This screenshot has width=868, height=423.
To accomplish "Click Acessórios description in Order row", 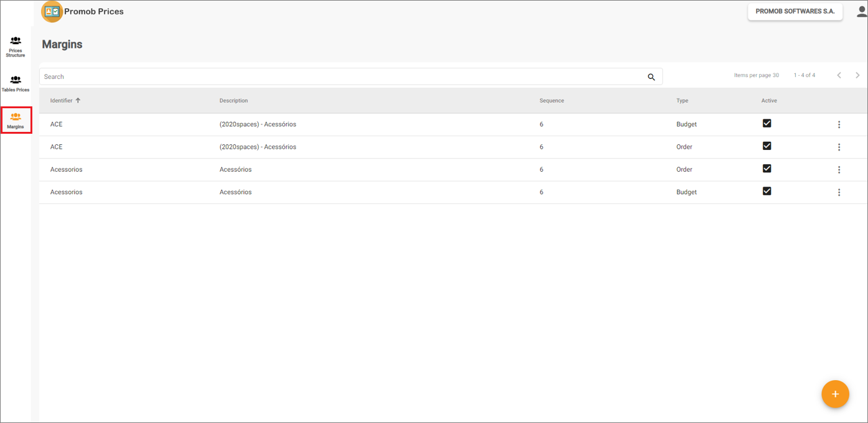I will click(x=236, y=169).
